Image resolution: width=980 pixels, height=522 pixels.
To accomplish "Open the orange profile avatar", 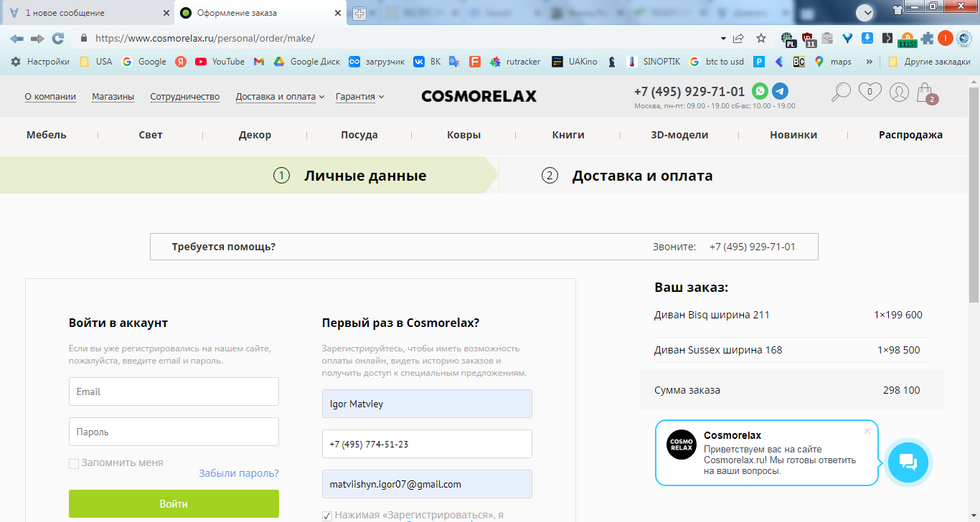I will click(946, 38).
